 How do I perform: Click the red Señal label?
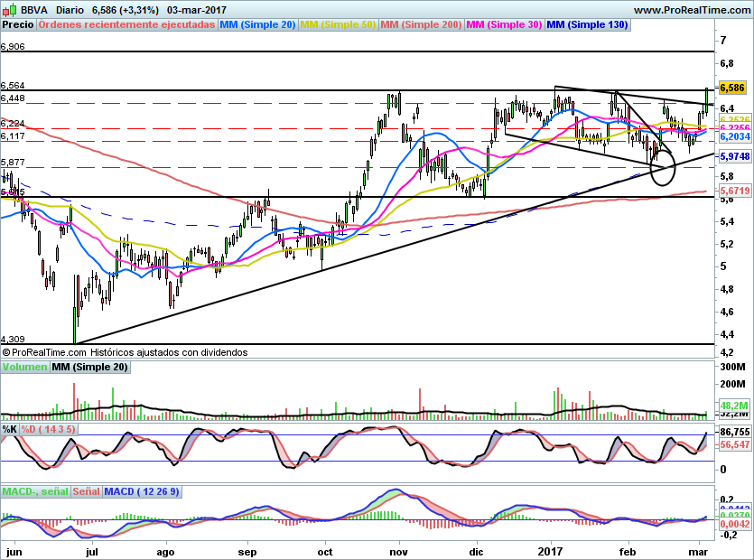(86, 491)
